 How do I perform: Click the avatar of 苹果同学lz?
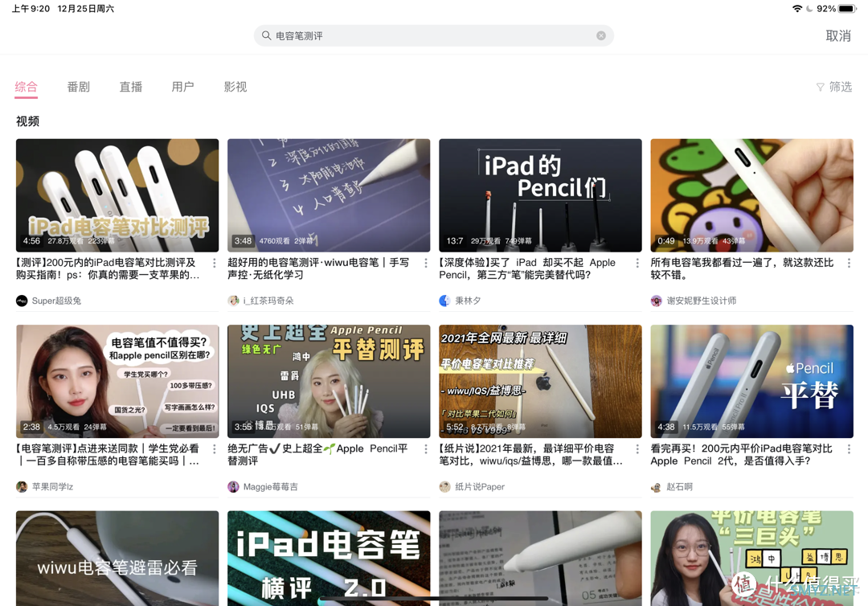[22, 486]
